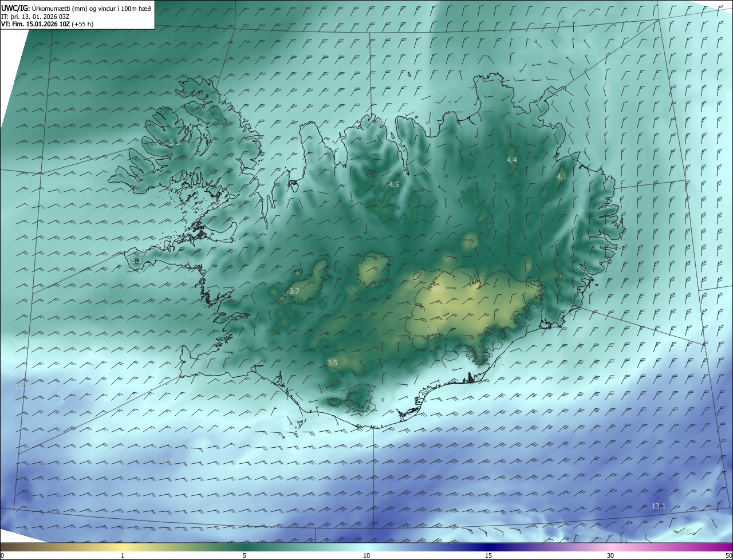733x560 pixels.
Task: Click the colour scale tick label 5
Action: tap(245, 555)
